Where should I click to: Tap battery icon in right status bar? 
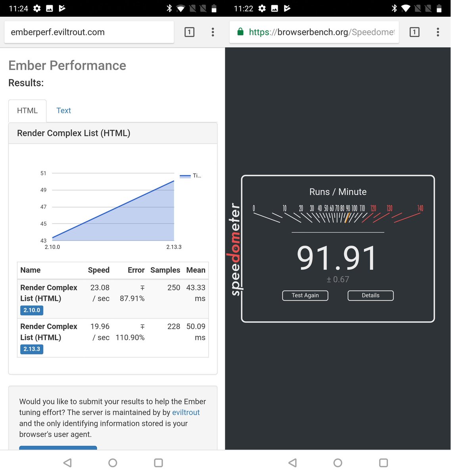coord(439,8)
